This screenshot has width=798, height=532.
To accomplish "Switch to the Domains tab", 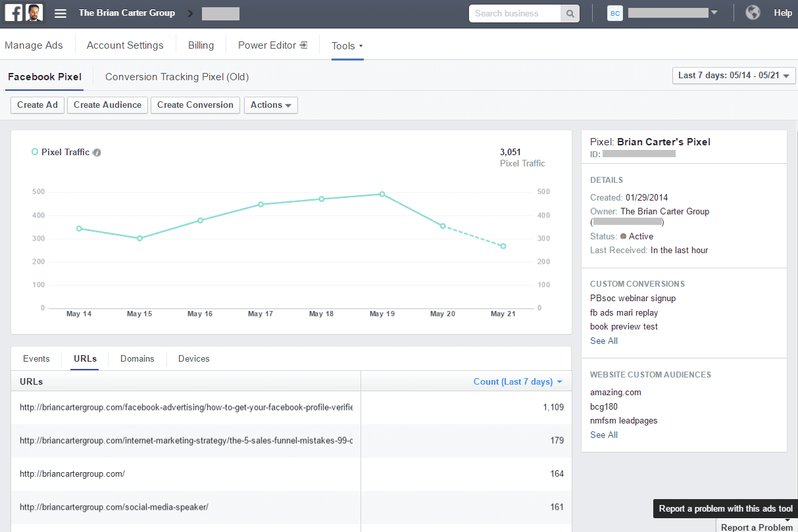I will coord(137,358).
